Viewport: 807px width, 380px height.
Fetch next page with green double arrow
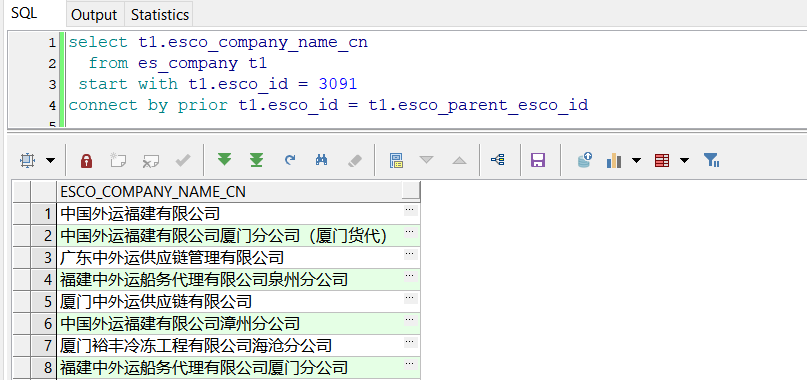(x=224, y=160)
